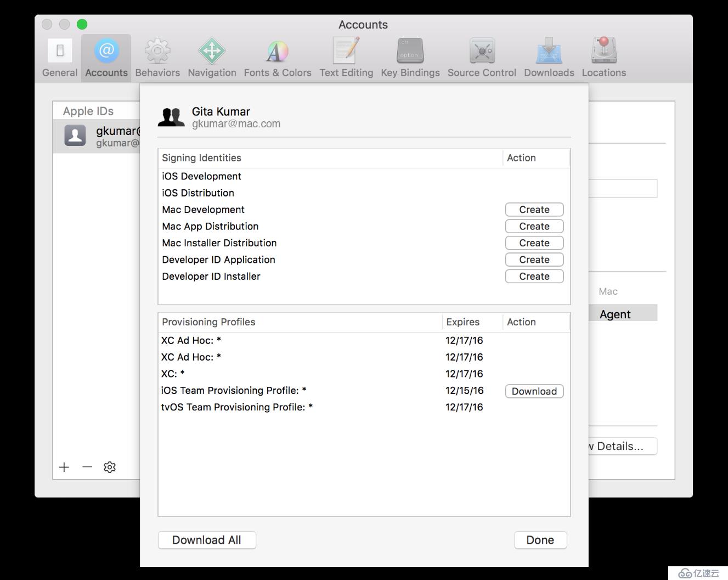Click the tvOS profile's 12/17/16 date
Viewport: 728px width, 580px height.
(464, 407)
